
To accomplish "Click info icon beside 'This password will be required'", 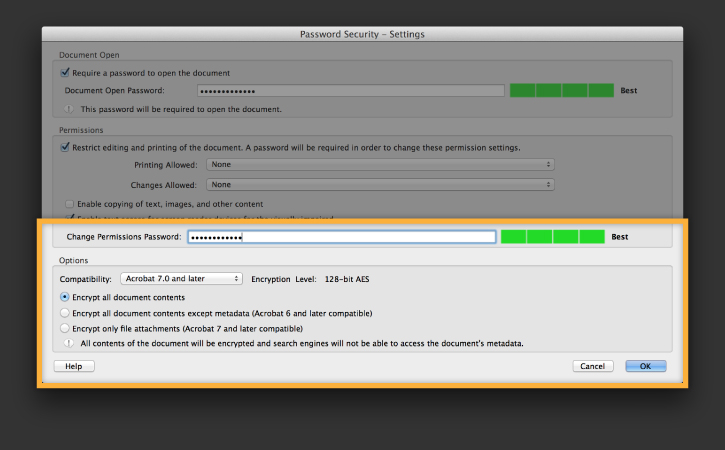I will [69, 109].
